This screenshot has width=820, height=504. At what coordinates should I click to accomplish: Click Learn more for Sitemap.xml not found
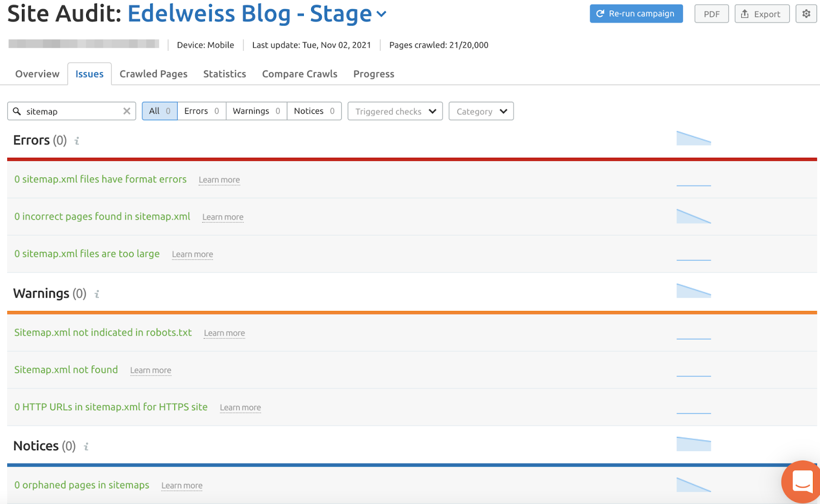[151, 370]
